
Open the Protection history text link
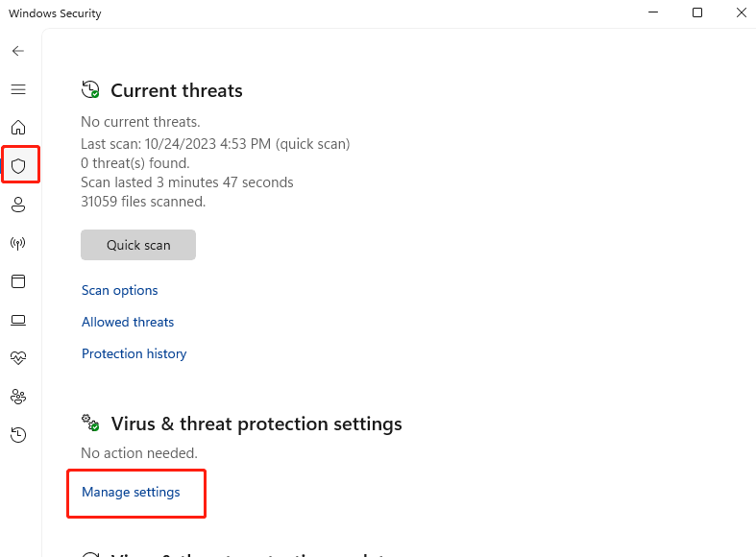pyautogui.click(x=134, y=353)
